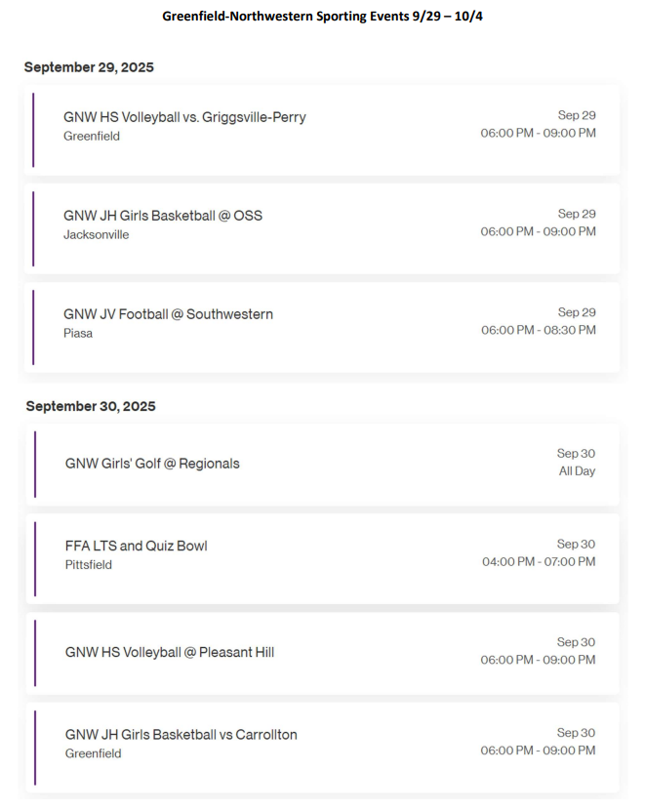
Task: Click the purple bar beside JV Football event
Action: pyautogui.click(x=33, y=327)
